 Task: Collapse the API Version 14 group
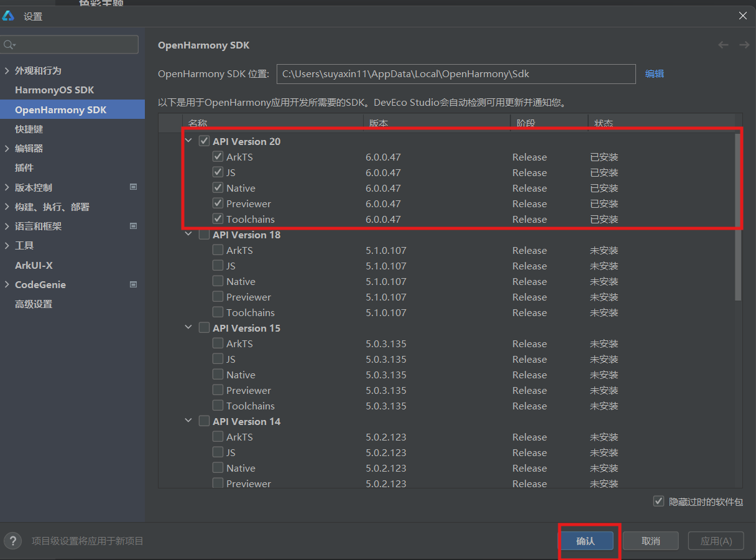188,421
